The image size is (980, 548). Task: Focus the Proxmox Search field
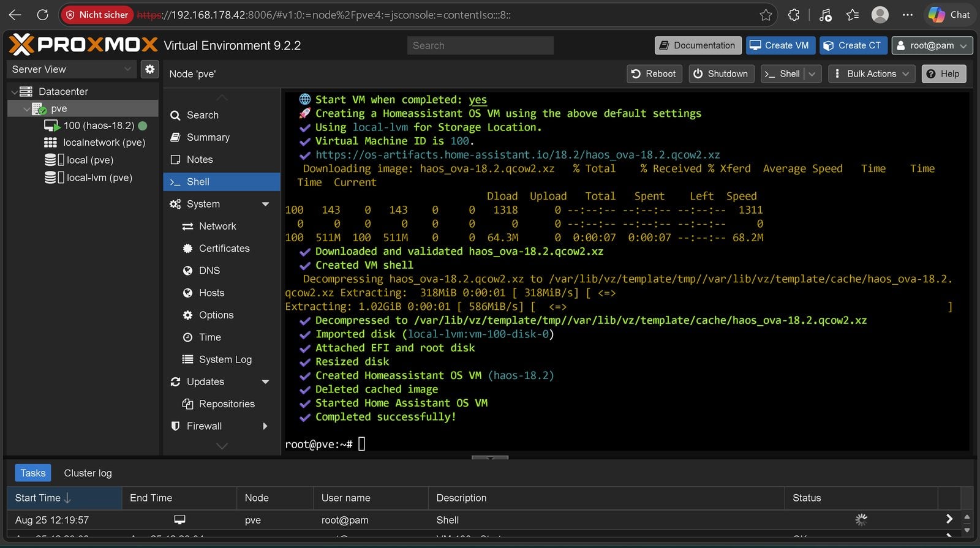[x=480, y=45]
